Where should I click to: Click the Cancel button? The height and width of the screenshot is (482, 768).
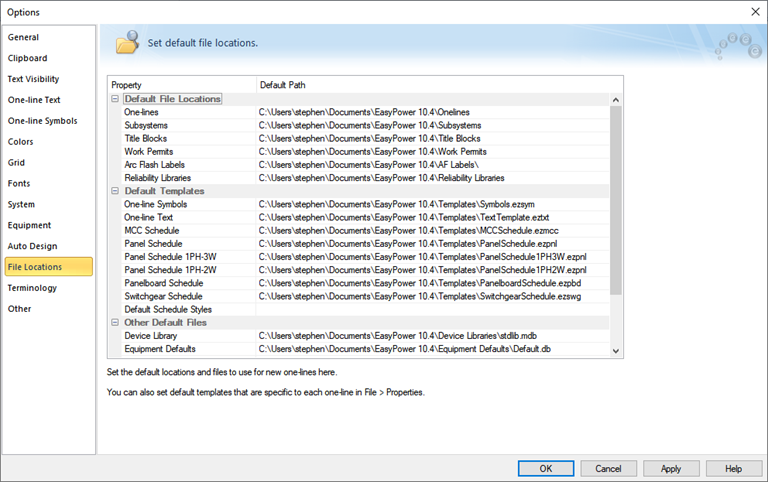pyautogui.click(x=608, y=468)
